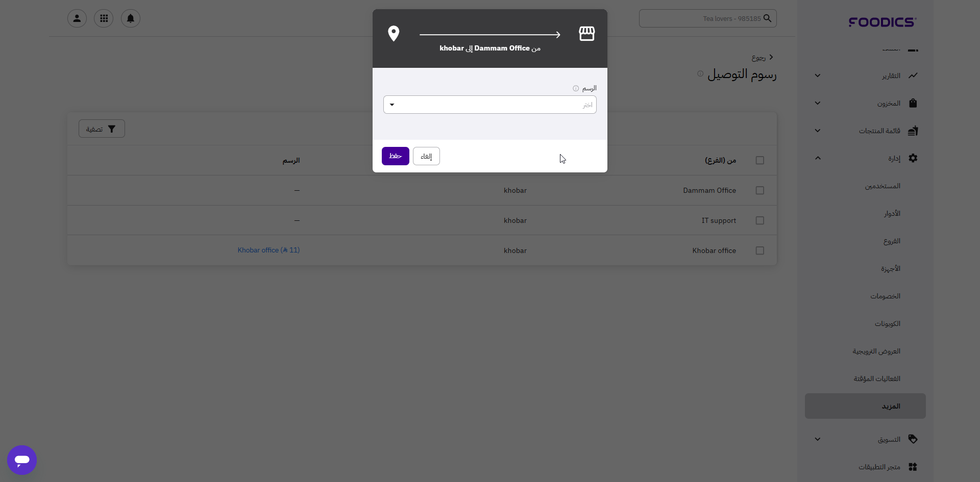980x482 pixels.
Task: Click the إلغاء cancel button
Action: (426, 156)
